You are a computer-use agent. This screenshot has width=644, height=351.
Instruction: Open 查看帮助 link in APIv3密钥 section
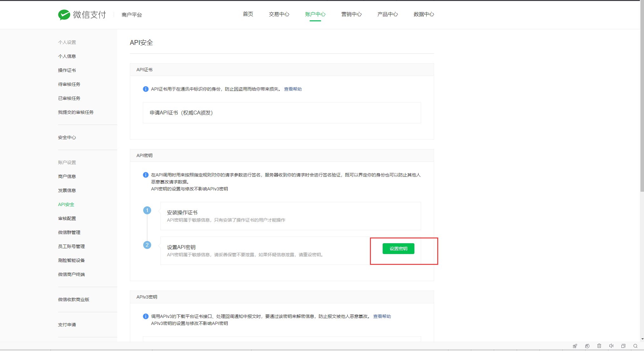pos(382,316)
